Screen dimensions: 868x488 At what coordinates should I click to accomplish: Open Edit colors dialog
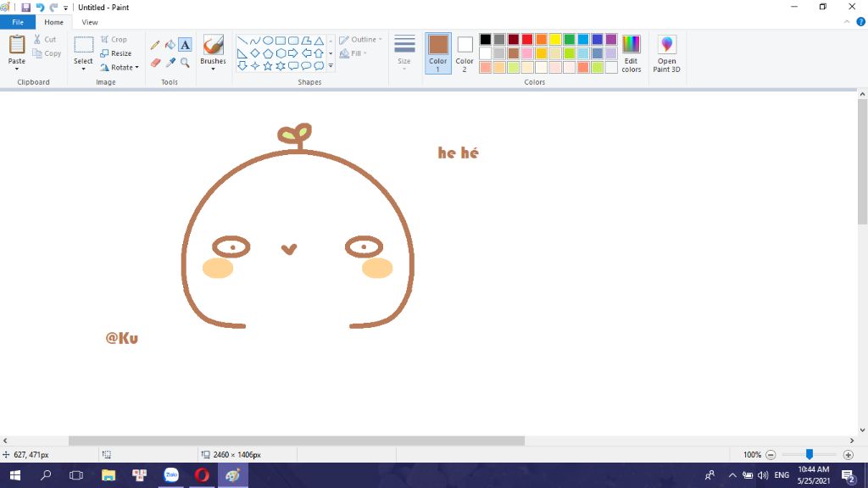(631, 53)
